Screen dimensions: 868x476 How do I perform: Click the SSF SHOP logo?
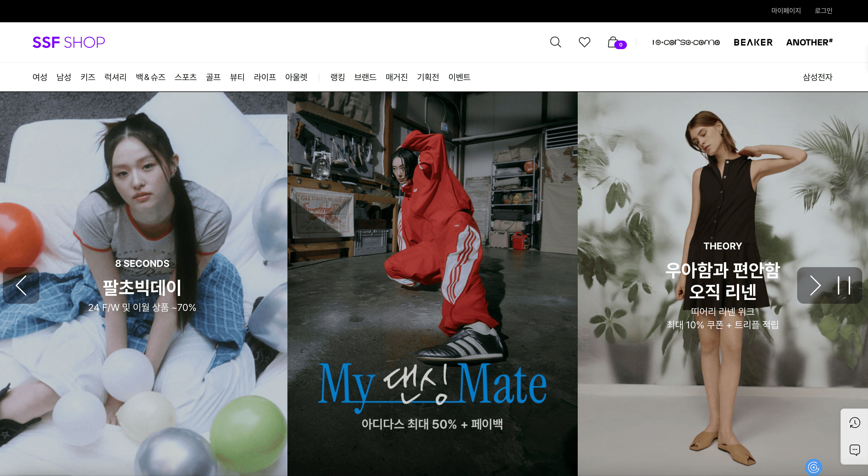coord(68,43)
